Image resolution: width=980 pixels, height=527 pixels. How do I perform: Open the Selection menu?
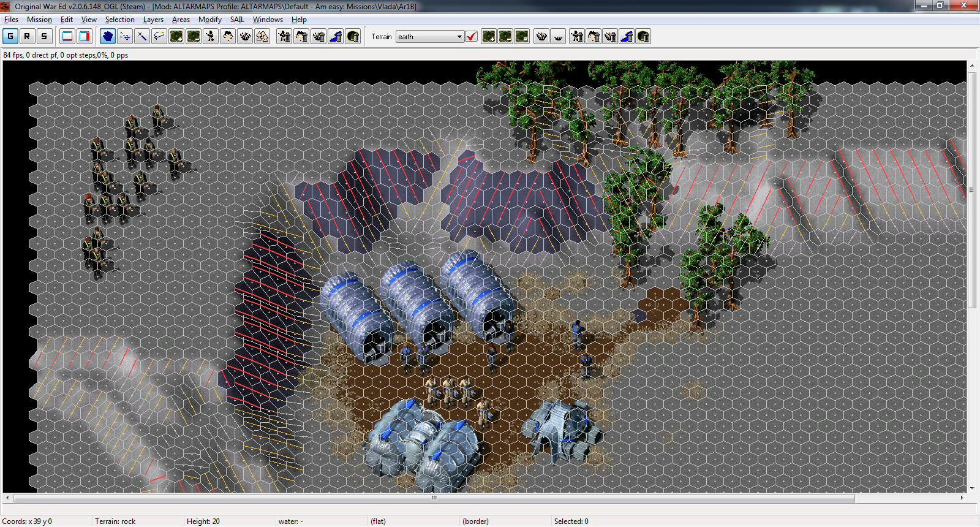coord(119,20)
